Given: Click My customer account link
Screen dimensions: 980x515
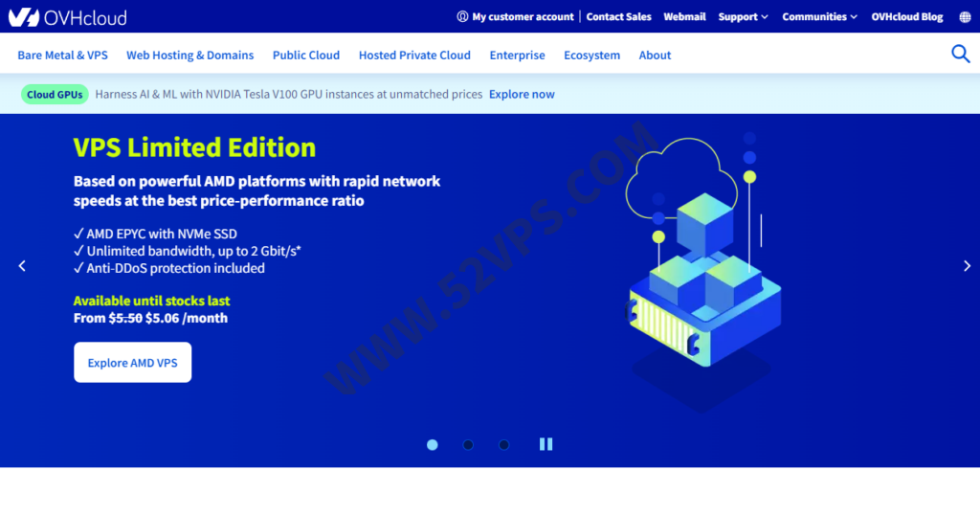Looking at the screenshot, I should coord(523,17).
